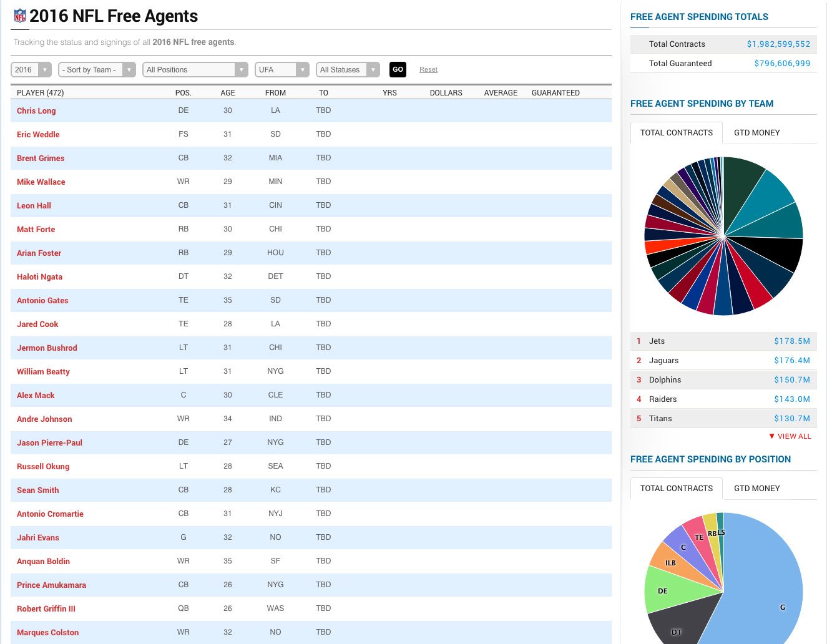Open Chris Long player link

coord(36,110)
